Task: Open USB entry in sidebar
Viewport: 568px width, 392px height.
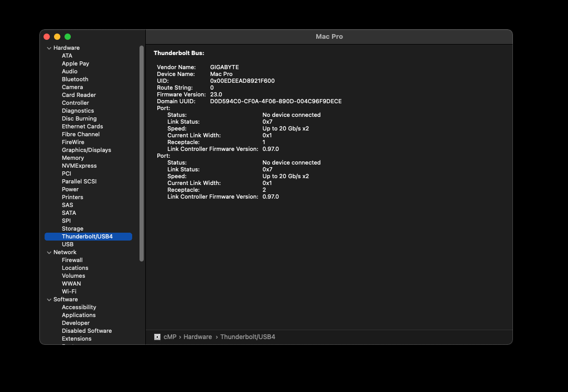Action: pos(68,244)
